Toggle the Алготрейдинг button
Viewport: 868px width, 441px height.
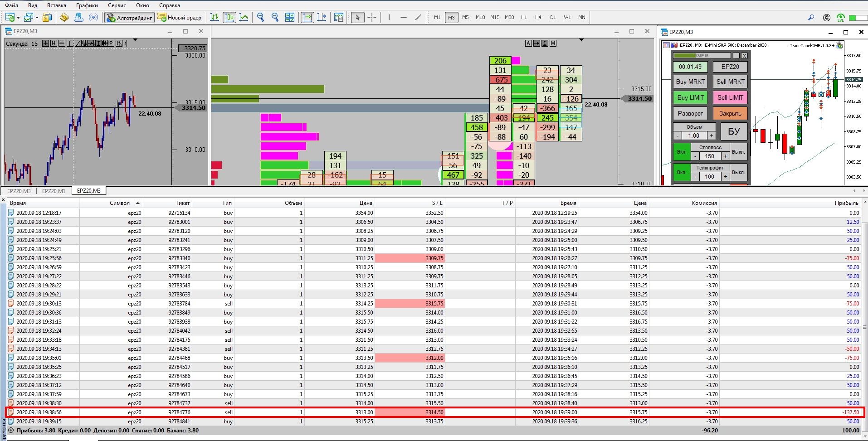point(130,17)
